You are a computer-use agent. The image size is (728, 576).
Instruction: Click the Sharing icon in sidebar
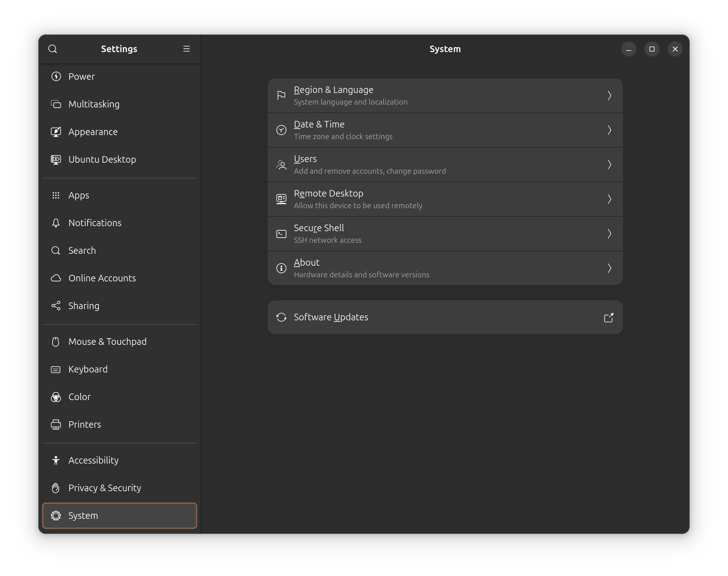(56, 306)
